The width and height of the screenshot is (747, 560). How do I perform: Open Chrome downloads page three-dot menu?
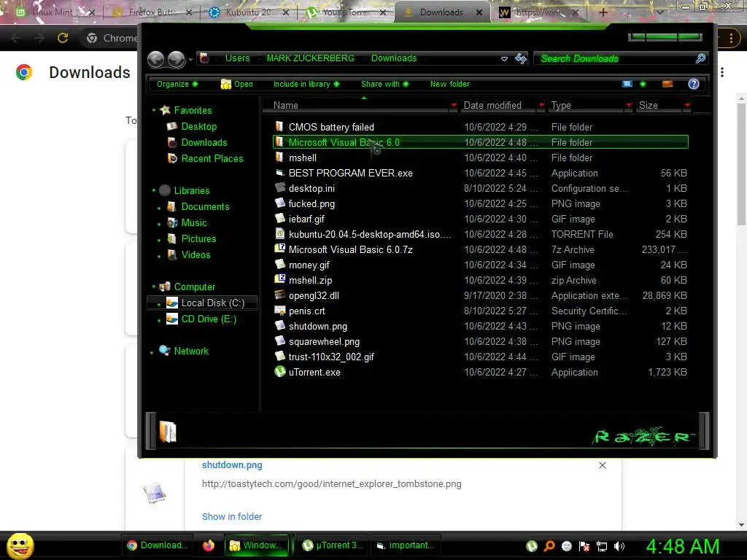[x=722, y=72]
